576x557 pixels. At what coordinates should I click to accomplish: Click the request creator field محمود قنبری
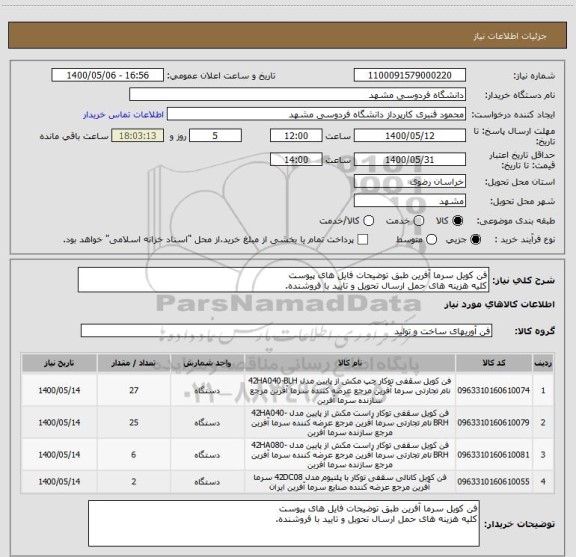[316, 114]
